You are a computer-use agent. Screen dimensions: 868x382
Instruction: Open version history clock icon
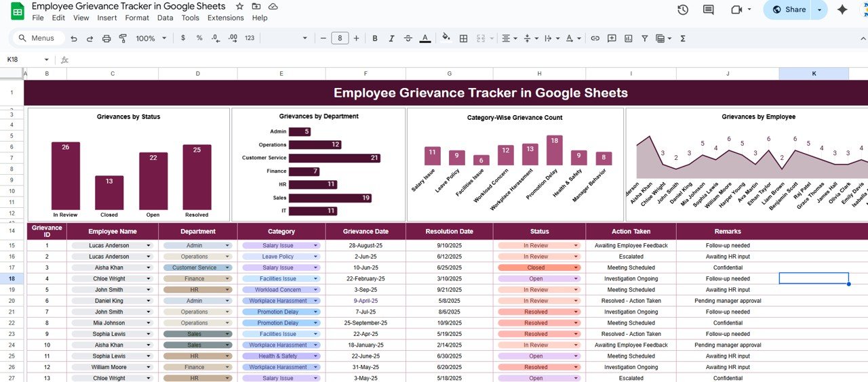click(x=683, y=9)
